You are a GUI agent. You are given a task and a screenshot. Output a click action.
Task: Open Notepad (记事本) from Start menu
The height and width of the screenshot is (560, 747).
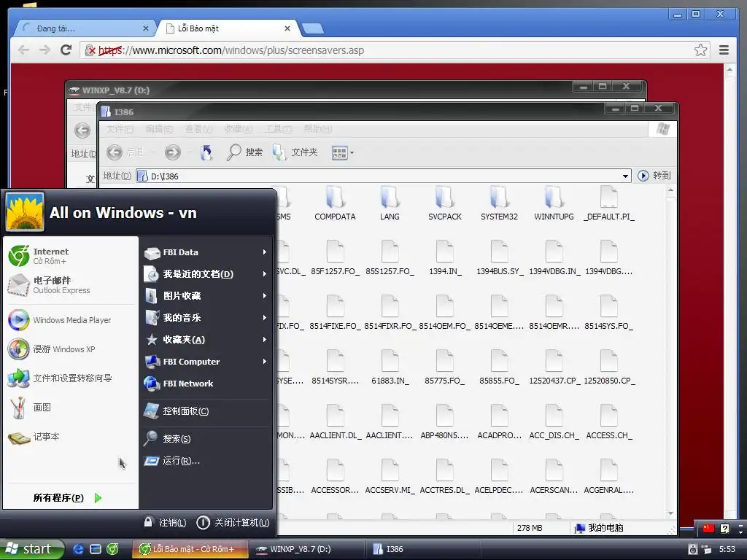coord(70,437)
